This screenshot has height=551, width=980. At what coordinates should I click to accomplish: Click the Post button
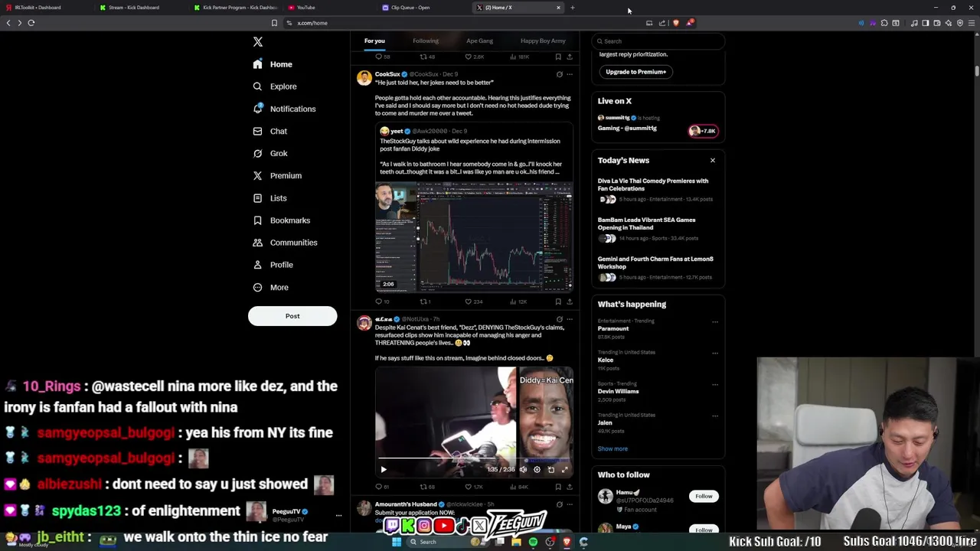[x=292, y=316]
